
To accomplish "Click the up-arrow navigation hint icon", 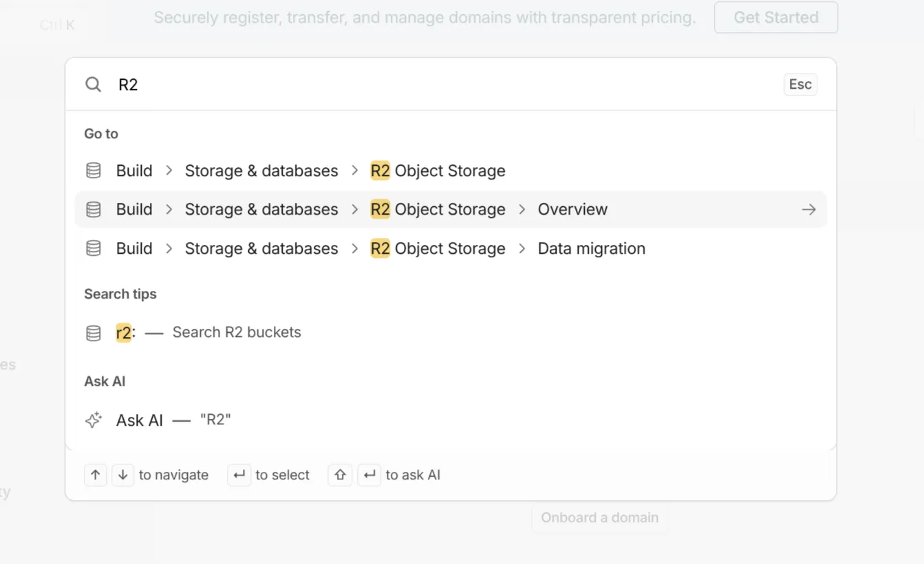I will 95,475.
